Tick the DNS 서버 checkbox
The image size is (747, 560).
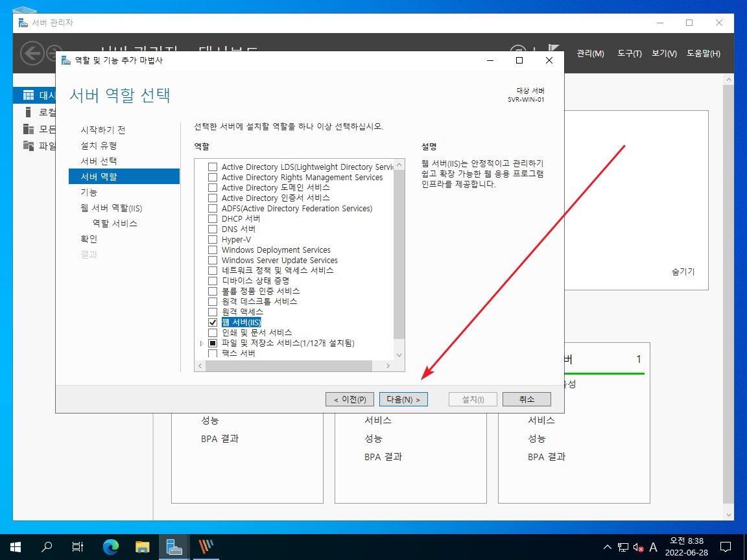(213, 229)
